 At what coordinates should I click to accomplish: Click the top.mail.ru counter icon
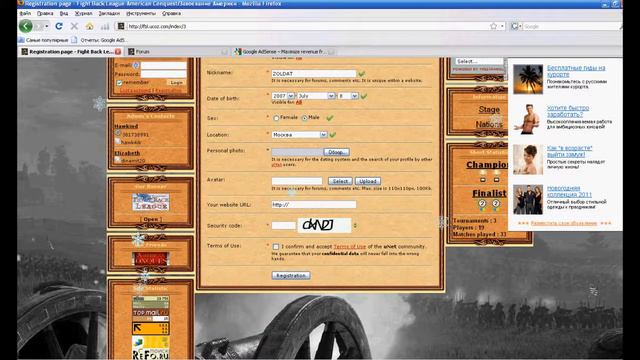(x=151, y=313)
